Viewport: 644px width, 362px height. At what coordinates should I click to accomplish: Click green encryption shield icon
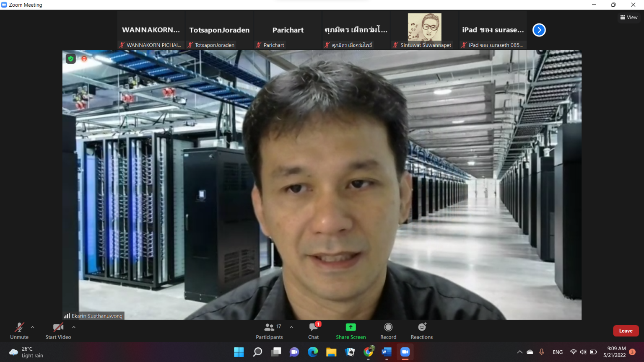pos(71,59)
